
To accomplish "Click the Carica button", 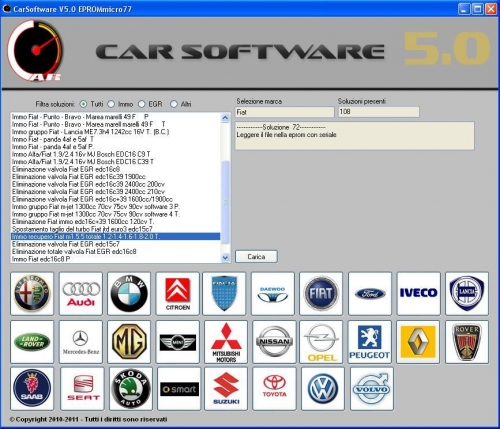I will (x=256, y=257).
